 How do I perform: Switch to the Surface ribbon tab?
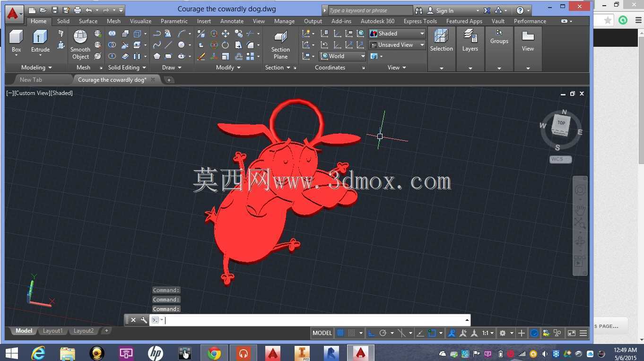click(88, 21)
